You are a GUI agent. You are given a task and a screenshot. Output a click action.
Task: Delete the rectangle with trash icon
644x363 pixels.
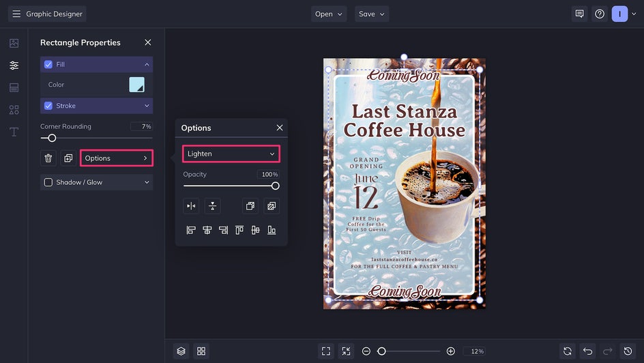pyautogui.click(x=48, y=158)
